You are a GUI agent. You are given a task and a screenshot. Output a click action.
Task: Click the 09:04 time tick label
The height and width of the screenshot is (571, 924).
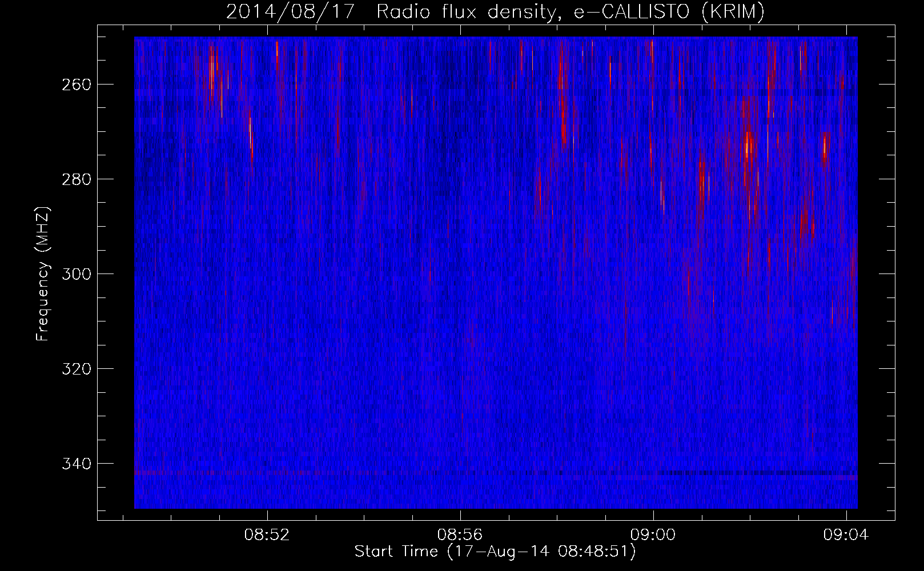846,535
